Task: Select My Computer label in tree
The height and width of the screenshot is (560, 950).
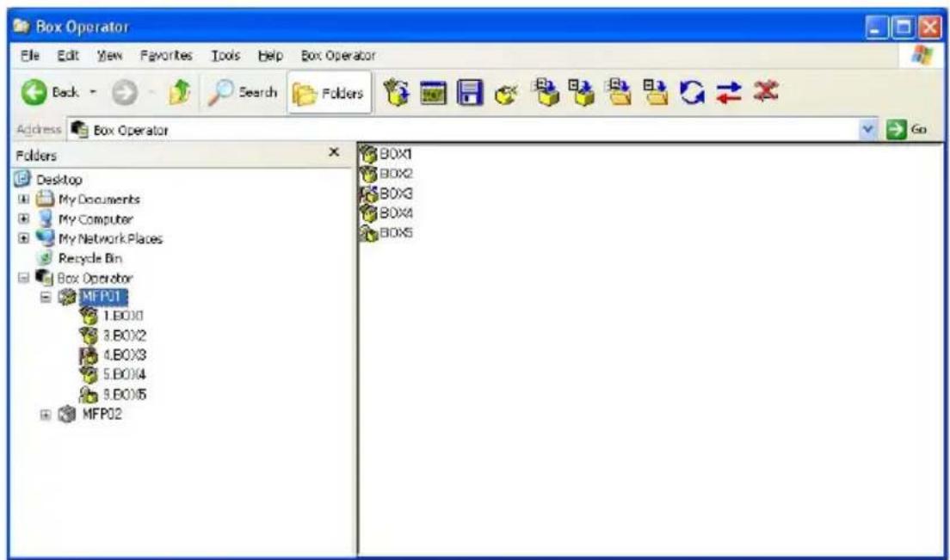Action: pyautogui.click(x=96, y=218)
